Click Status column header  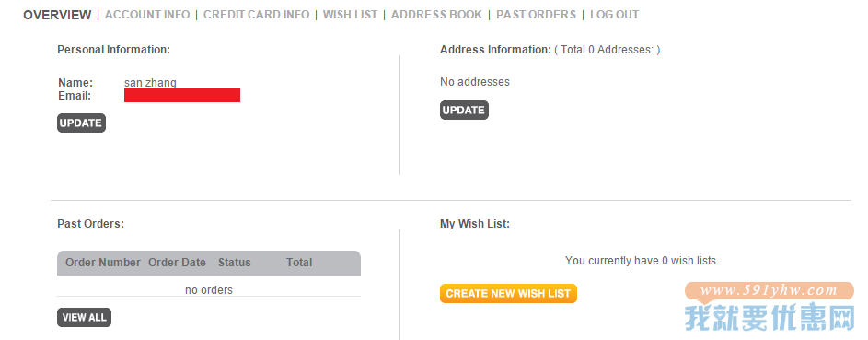click(234, 263)
